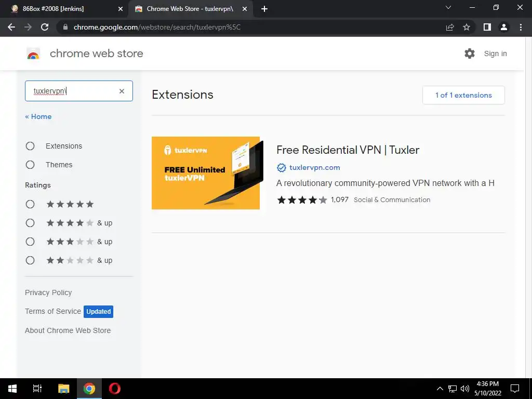This screenshot has height=399, width=532.
Task: Click the extension description text
Action: (x=385, y=183)
